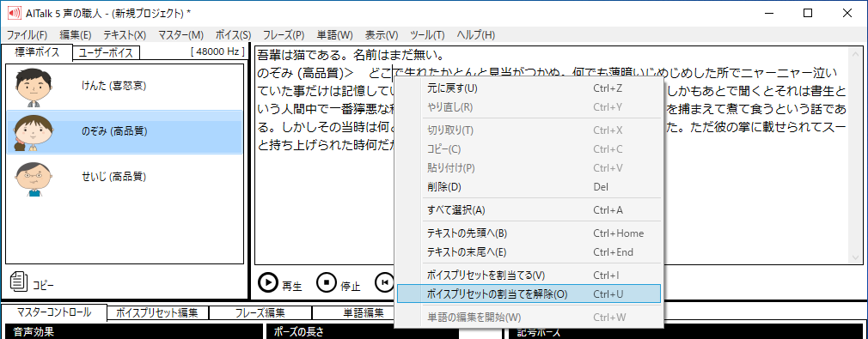This screenshot has width=868, height=339.
Task: Open the 単語(W) menu
Action: coord(334,35)
